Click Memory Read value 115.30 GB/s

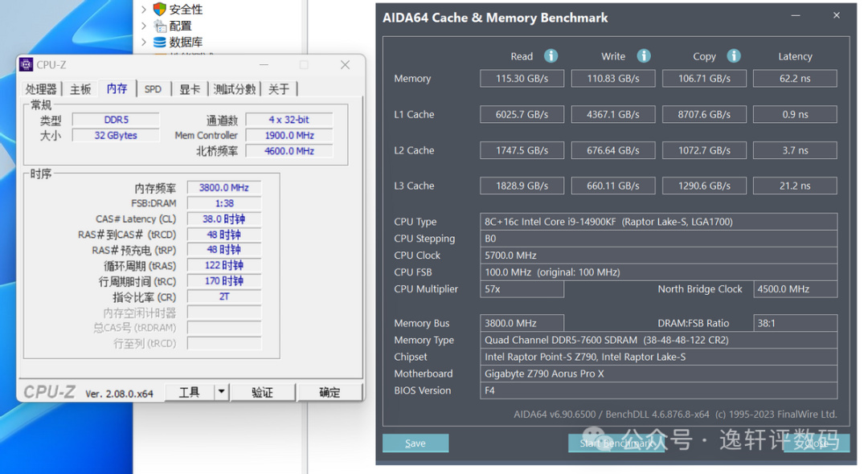coord(522,79)
